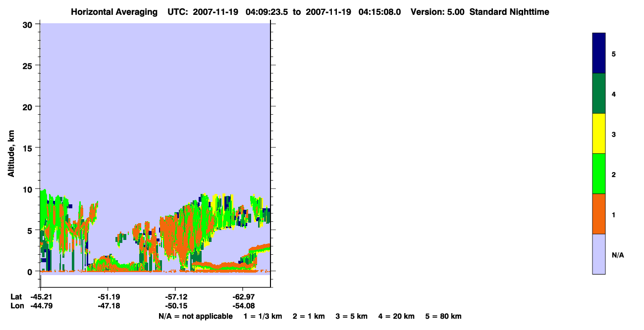
Task: Click the colorbar label '5'
Action: pyautogui.click(x=614, y=53)
